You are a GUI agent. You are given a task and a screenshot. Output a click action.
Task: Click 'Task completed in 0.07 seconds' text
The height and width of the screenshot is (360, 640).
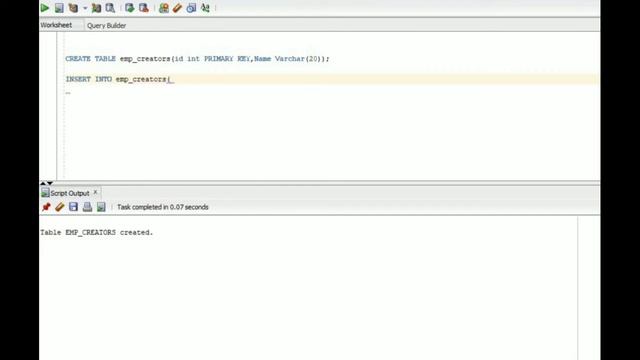click(163, 207)
